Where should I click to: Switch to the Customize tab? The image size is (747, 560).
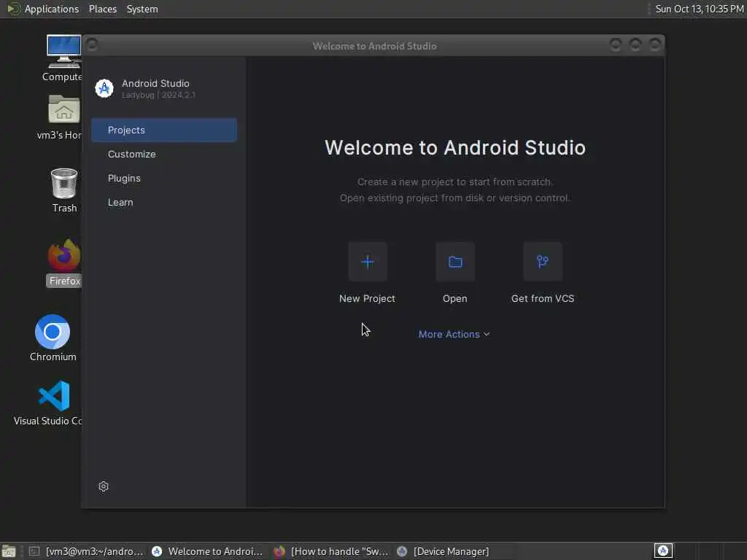click(x=164, y=155)
